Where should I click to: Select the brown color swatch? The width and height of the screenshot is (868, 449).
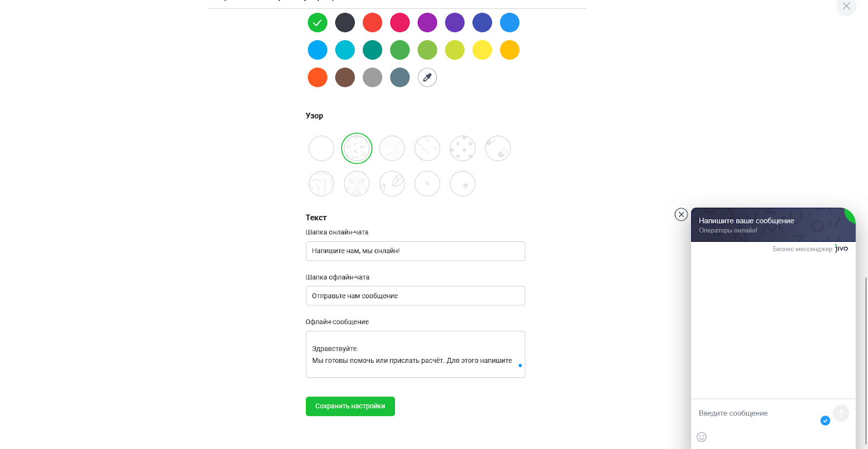[x=344, y=78]
